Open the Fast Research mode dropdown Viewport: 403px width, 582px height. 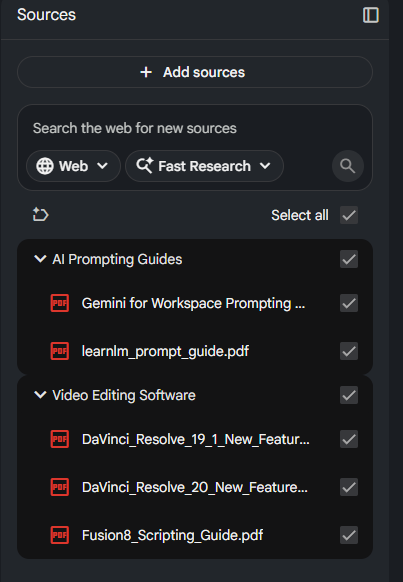(x=204, y=166)
